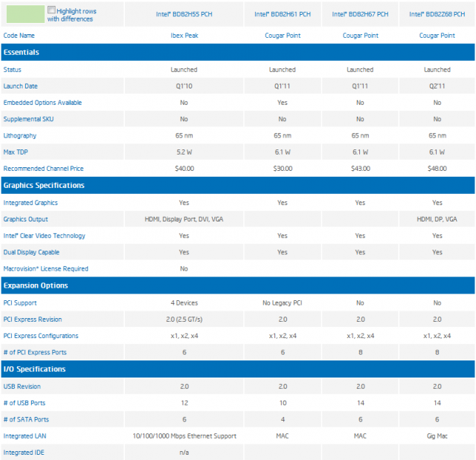
Task: Click the 4 Devices PCI Support cell
Action: click(184, 303)
